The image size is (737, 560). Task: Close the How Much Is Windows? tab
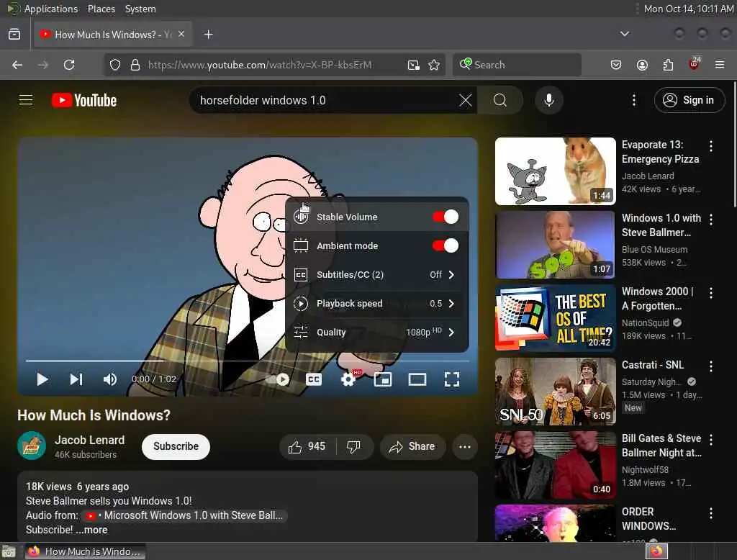(181, 34)
